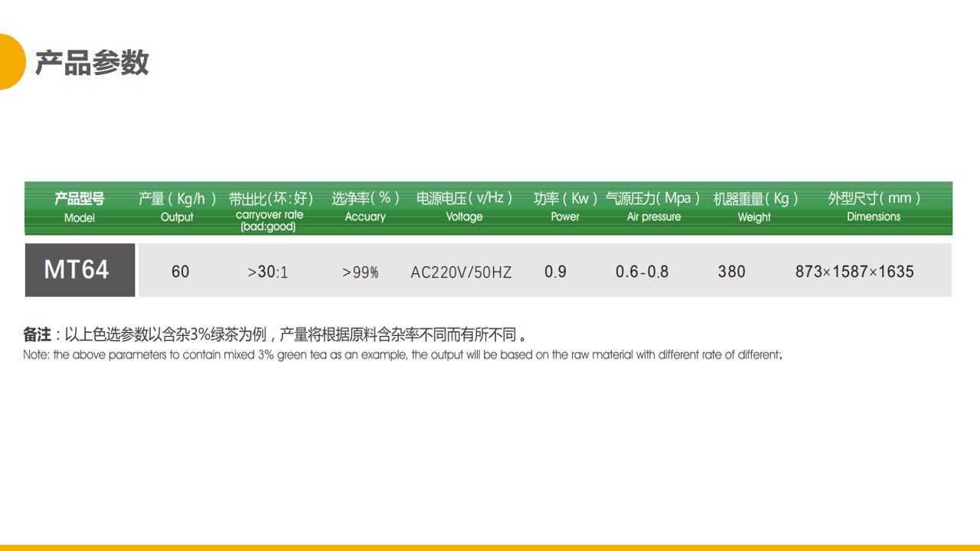Select the 产量 Output column header

point(177,207)
